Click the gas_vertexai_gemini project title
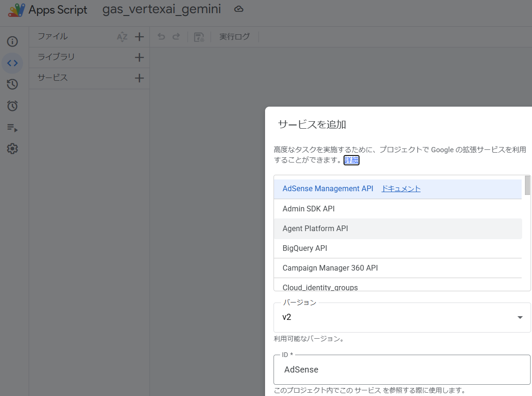 point(162,9)
